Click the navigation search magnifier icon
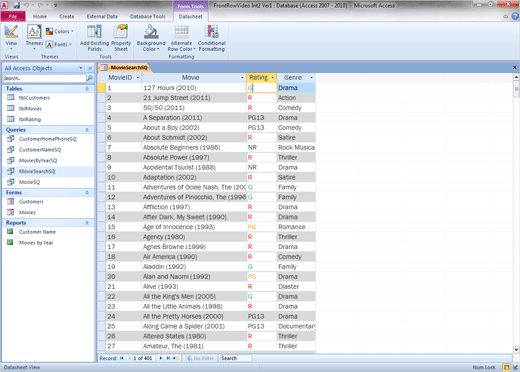This screenshot has height=372, width=520. [x=90, y=78]
